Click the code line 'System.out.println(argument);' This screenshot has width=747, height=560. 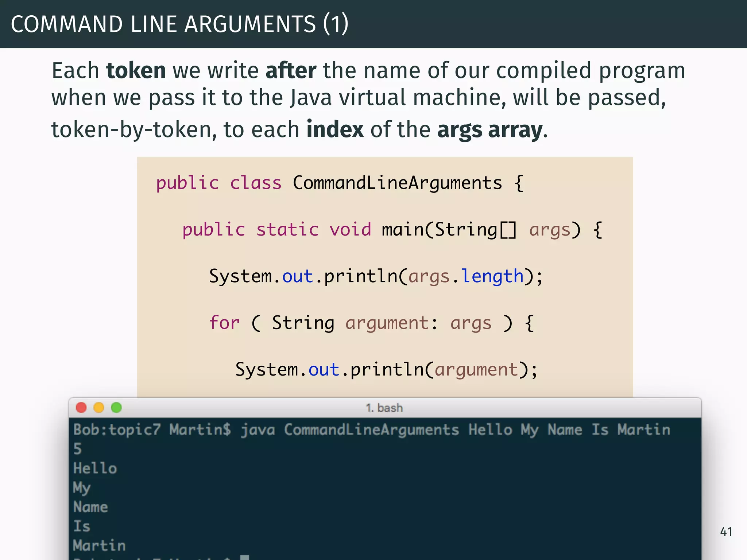pos(387,370)
